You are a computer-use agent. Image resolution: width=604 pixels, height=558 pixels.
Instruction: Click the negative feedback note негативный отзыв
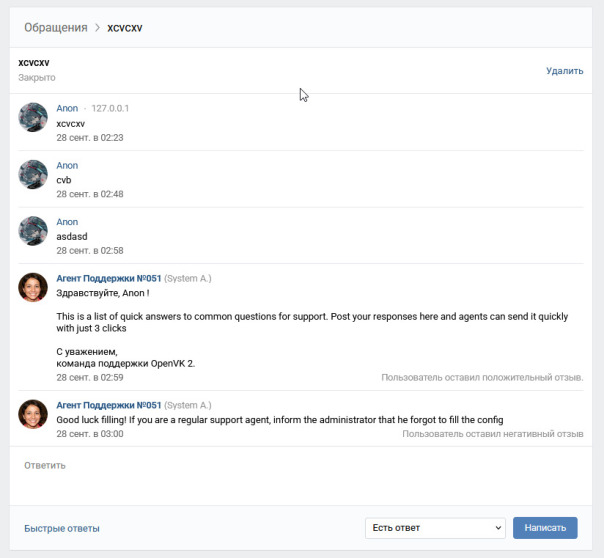coord(493,434)
